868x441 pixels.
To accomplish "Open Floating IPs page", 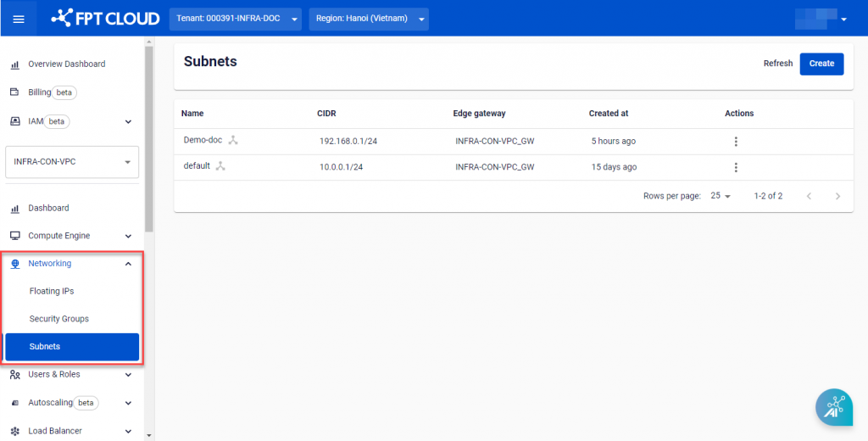I will tap(52, 291).
